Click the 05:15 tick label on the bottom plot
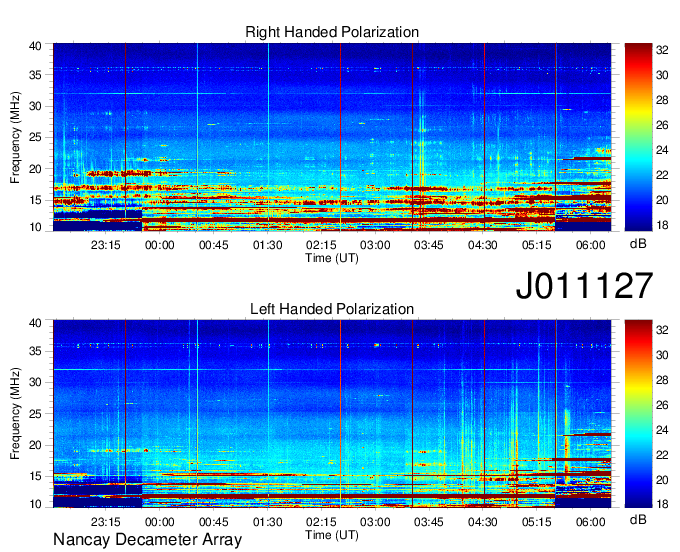680x552 pixels. pos(536,522)
